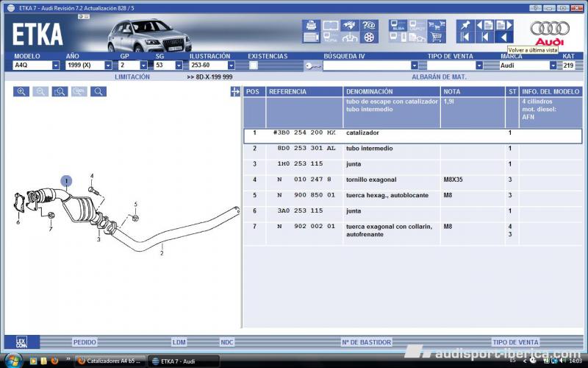
Task: Click the ST column header
Action: 512,91
